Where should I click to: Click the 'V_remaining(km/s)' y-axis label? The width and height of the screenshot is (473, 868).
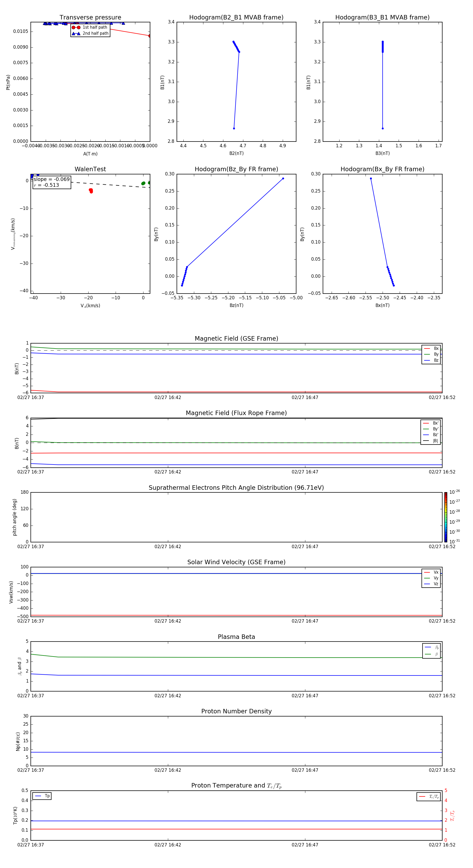coord(13,234)
